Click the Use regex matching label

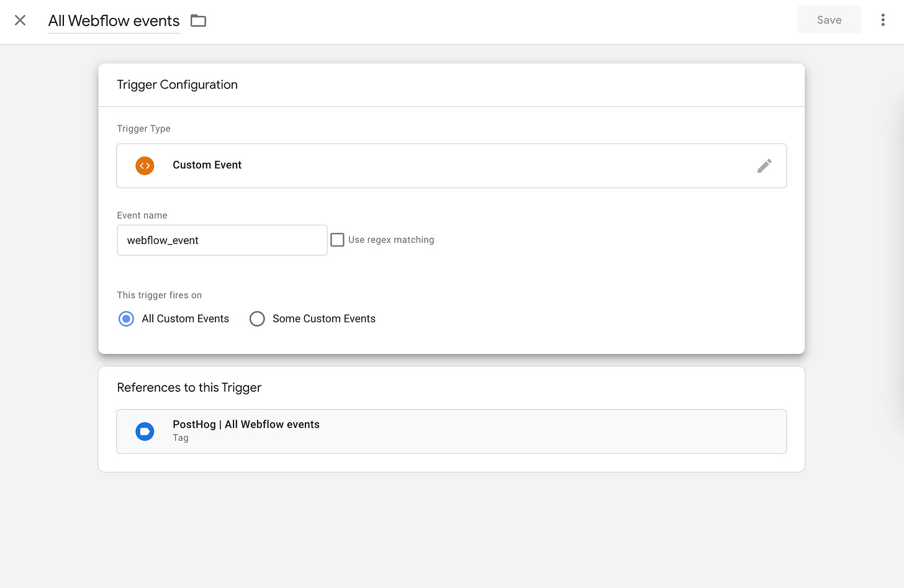[391, 240]
